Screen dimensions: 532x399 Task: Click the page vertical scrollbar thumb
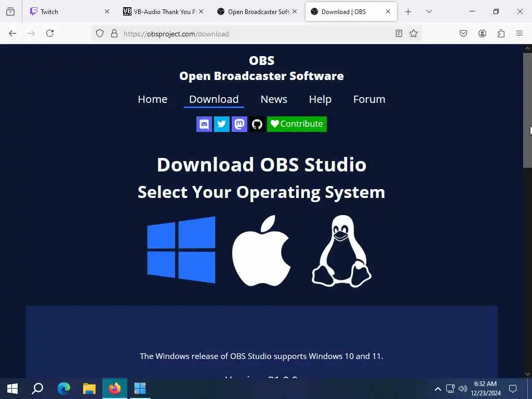coord(527,110)
